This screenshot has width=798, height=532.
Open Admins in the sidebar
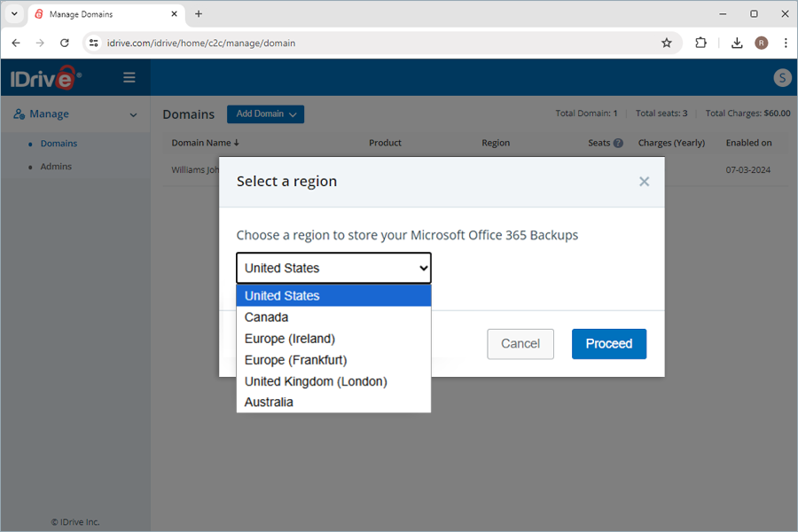[x=56, y=167]
